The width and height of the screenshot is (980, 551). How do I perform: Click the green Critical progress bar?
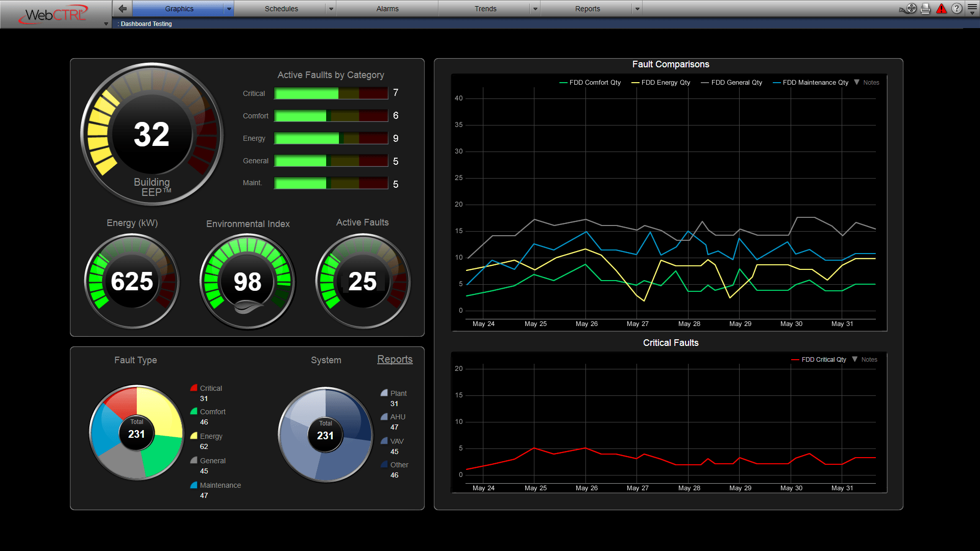[x=305, y=93]
